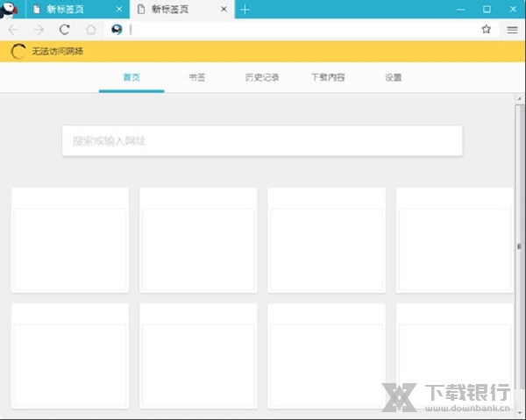Reload the page with the refresh icon

point(64,29)
